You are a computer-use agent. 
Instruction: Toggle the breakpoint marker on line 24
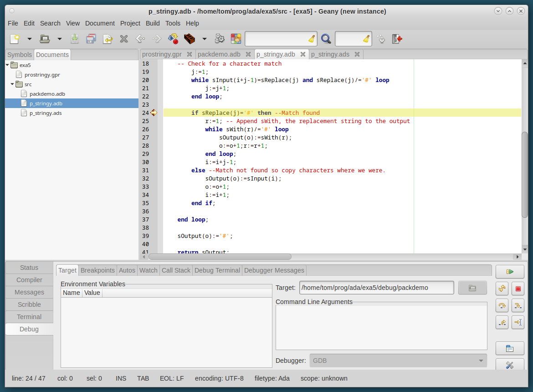click(x=154, y=113)
